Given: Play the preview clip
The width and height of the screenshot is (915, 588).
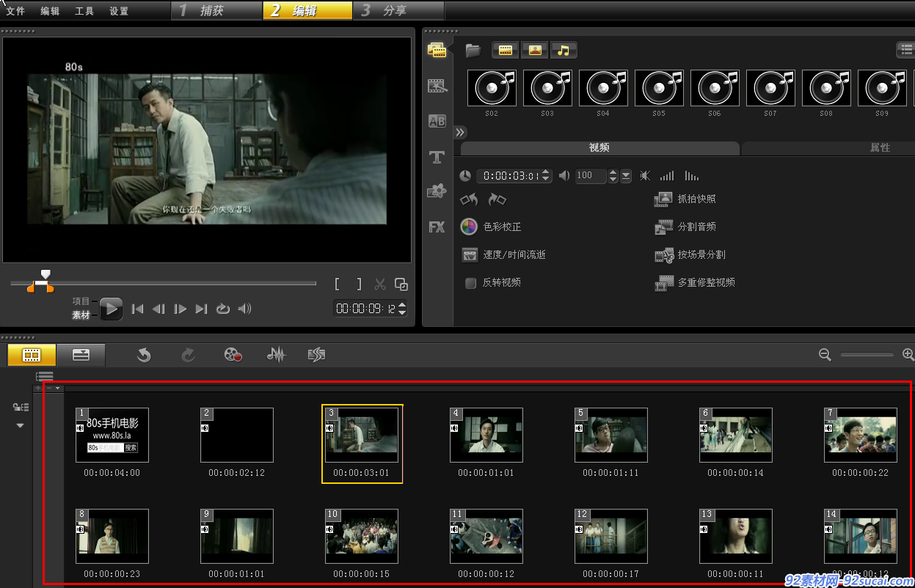Looking at the screenshot, I should pyautogui.click(x=111, y=309).
